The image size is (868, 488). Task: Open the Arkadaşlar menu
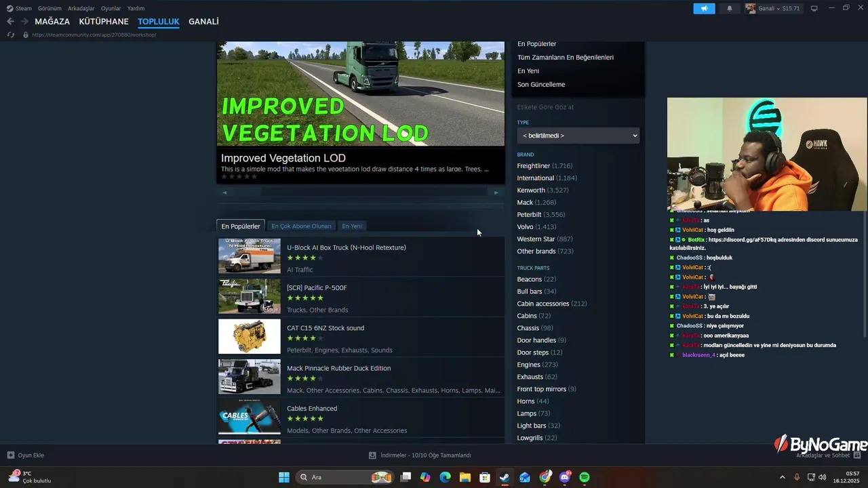point(81,8)
